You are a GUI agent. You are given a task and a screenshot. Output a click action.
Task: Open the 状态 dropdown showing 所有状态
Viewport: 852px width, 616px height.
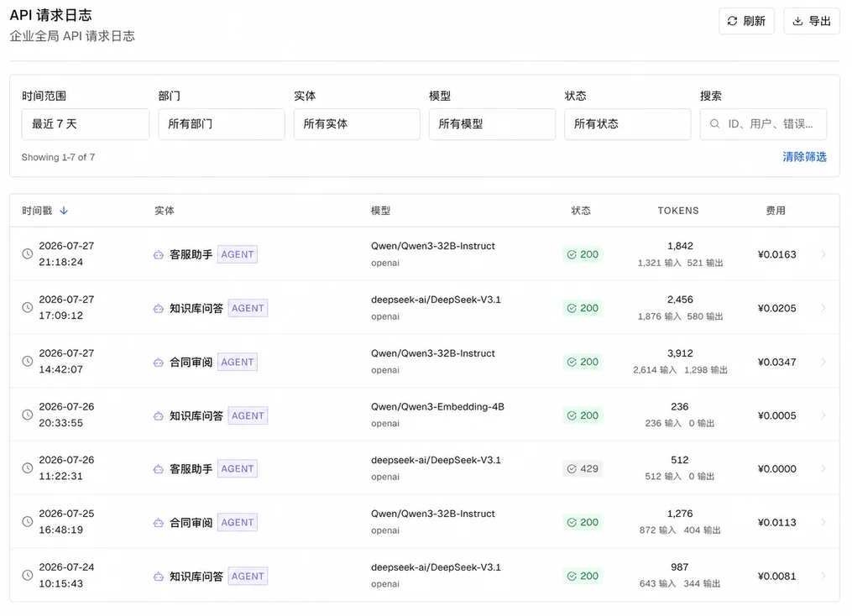pyautogui.click(x=628, y=124)
